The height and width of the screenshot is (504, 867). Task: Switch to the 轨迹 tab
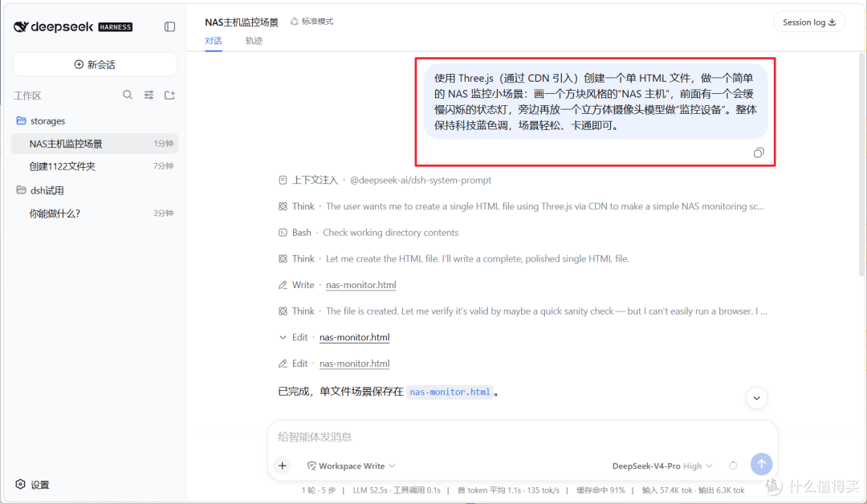[x=254, y=41]
